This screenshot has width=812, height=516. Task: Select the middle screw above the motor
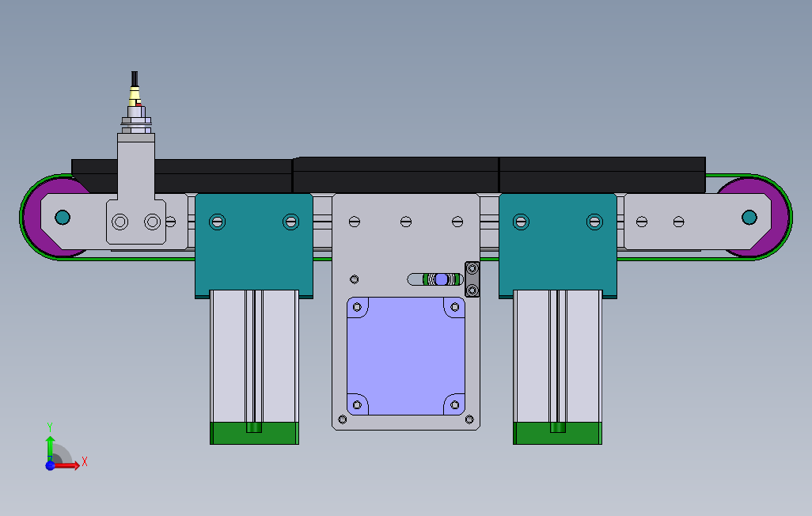point(406,222)
